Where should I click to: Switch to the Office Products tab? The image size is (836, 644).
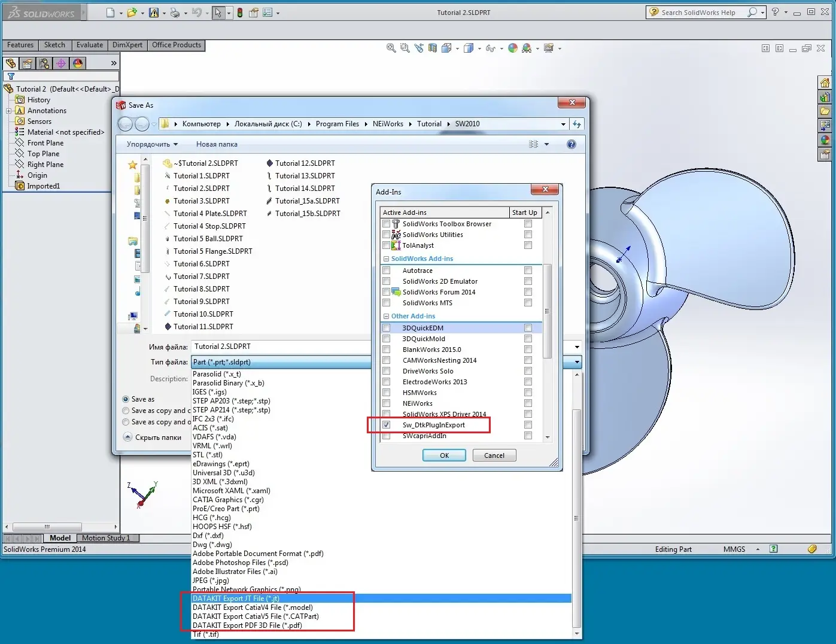(177, 45)
